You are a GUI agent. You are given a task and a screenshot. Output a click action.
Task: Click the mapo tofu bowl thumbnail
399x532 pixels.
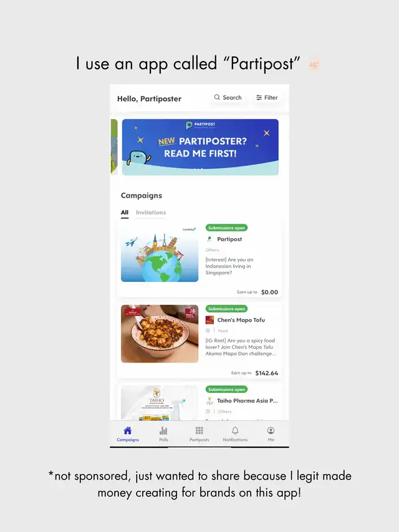(x=160, y=334)
